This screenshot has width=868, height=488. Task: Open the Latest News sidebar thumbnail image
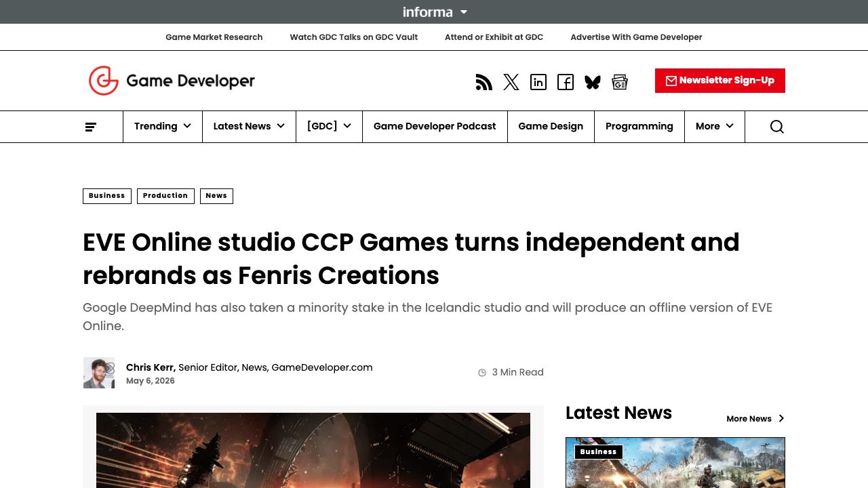(x=675, y=463)
